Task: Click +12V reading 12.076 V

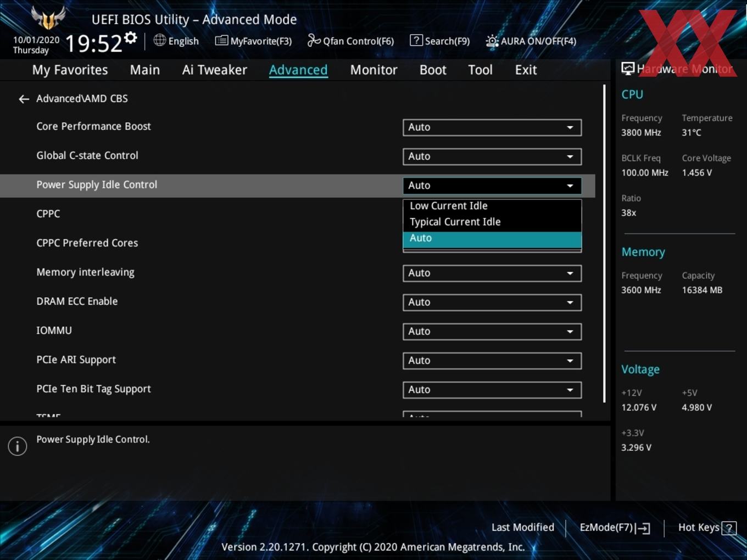Action: coord(639,407)
